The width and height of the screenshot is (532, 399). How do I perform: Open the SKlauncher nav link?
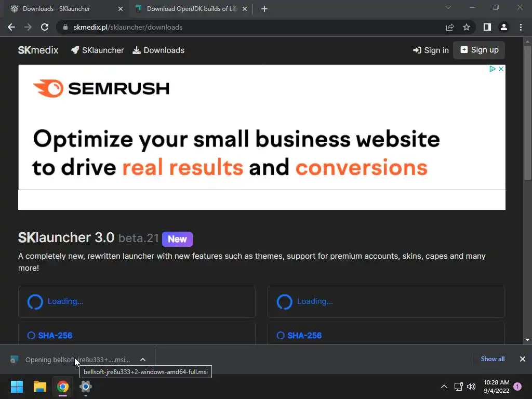pyautogui.click(x=97, y=50)
